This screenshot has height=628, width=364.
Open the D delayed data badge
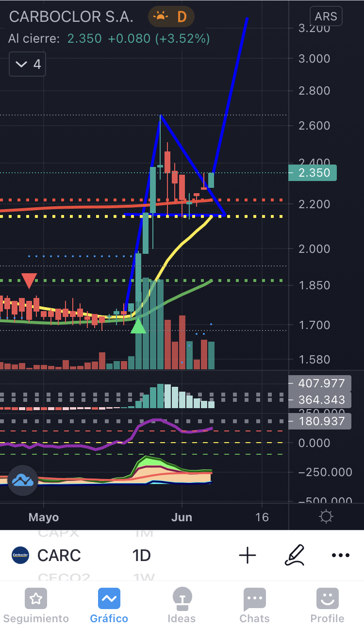tap(171, 17)
